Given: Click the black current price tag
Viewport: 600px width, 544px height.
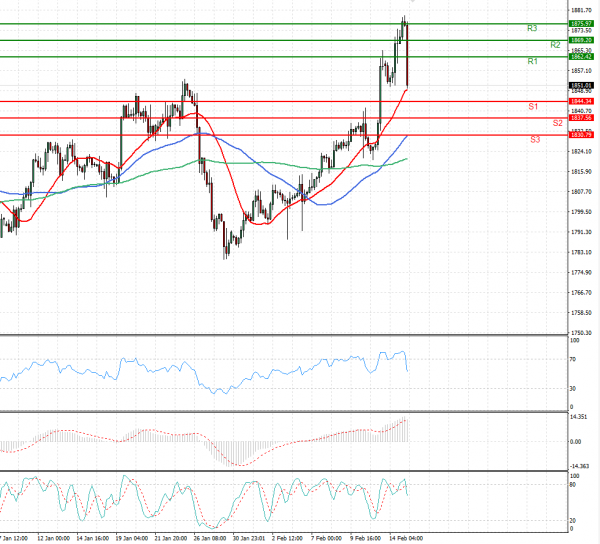Looking at the screenshot, I should pyautogui.click(x=581, y=85).
